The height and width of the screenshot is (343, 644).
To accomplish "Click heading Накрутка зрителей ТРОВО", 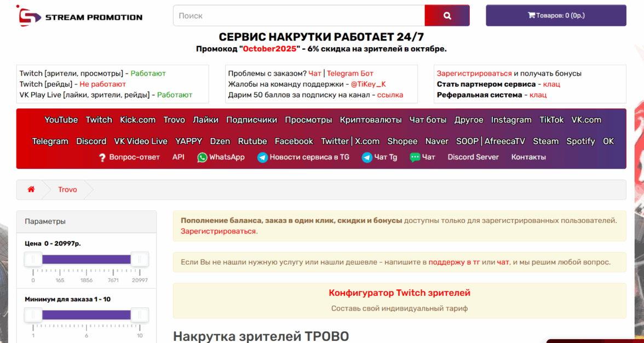I will (261, 336).
